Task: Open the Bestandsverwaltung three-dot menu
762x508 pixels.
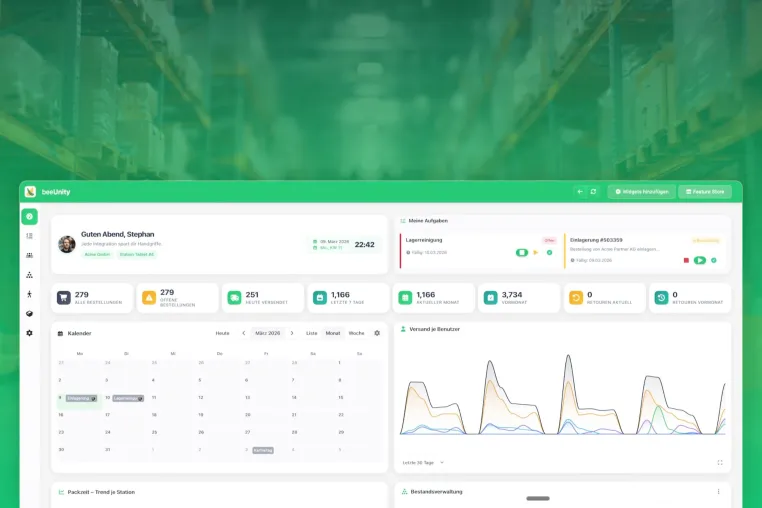Action: (718, 491)
